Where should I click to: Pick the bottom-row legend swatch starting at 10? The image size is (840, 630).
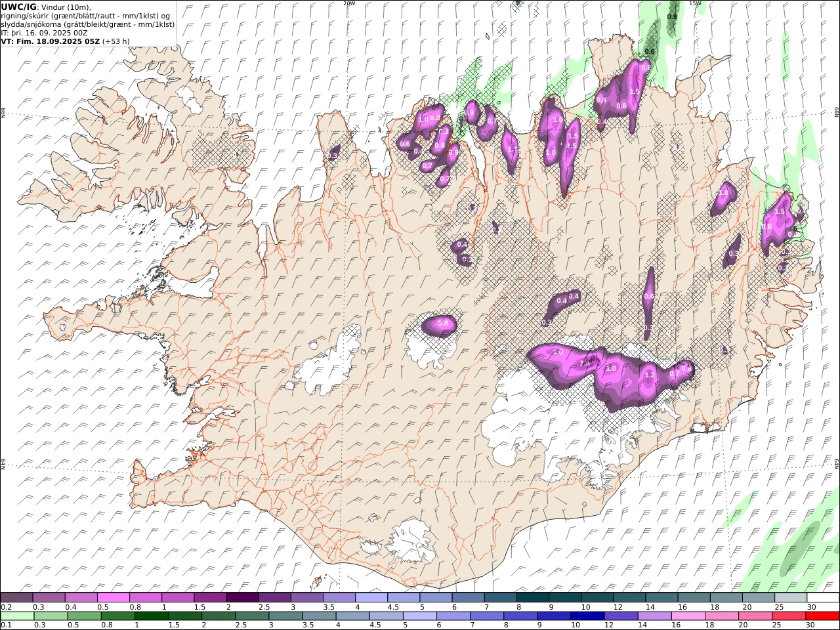587,616
